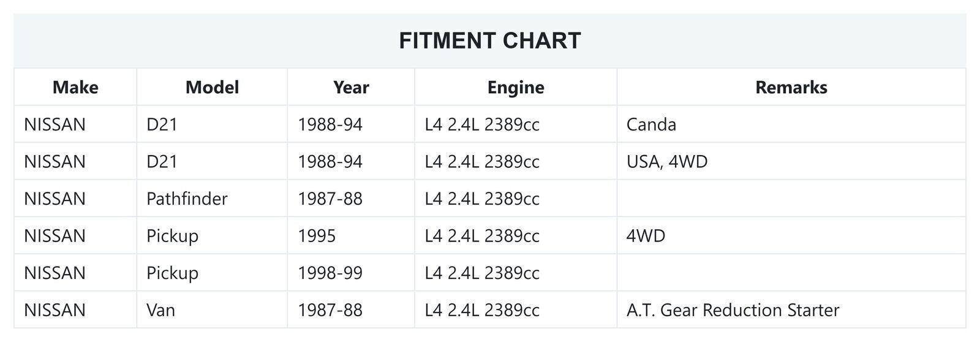The width and height of the screenshot is (980, 342).
Task: Click the engine cell in Canda row
Action: [x=482, y=124]
